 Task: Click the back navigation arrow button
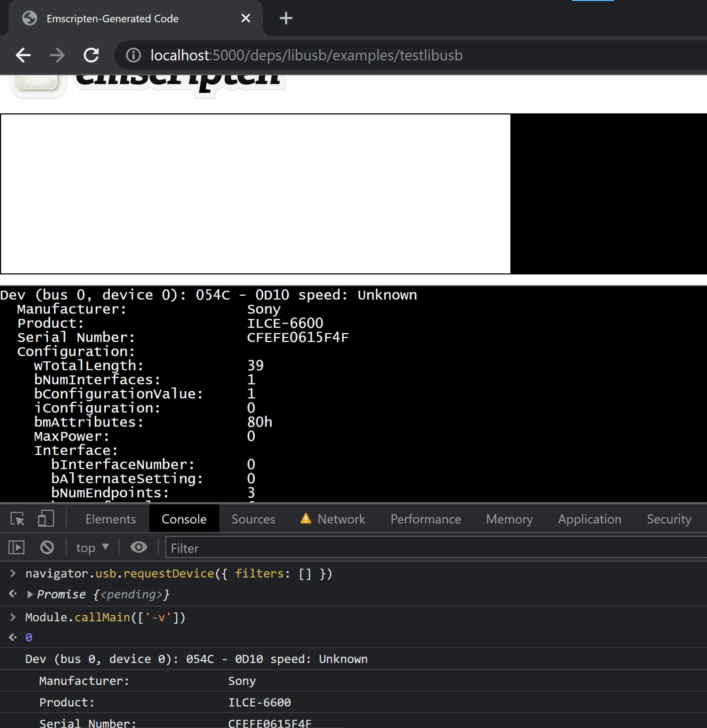(23, 55)
